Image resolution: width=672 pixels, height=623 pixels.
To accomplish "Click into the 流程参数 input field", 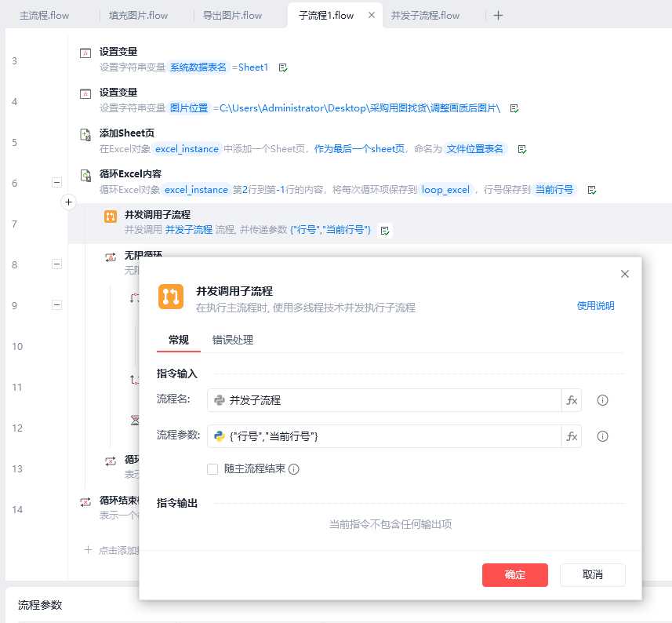I will click(x=384, y=436).
